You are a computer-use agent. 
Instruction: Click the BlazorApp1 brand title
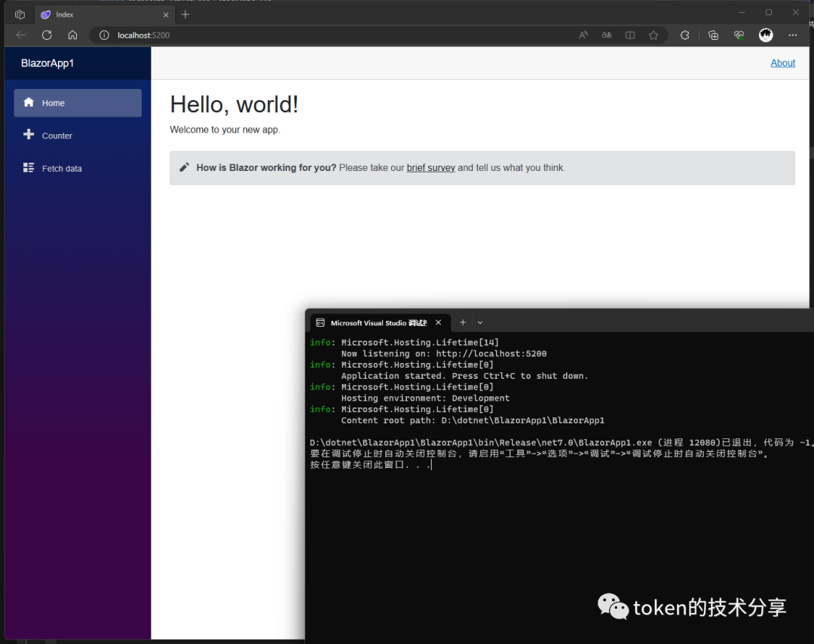[x=47, y=63]
